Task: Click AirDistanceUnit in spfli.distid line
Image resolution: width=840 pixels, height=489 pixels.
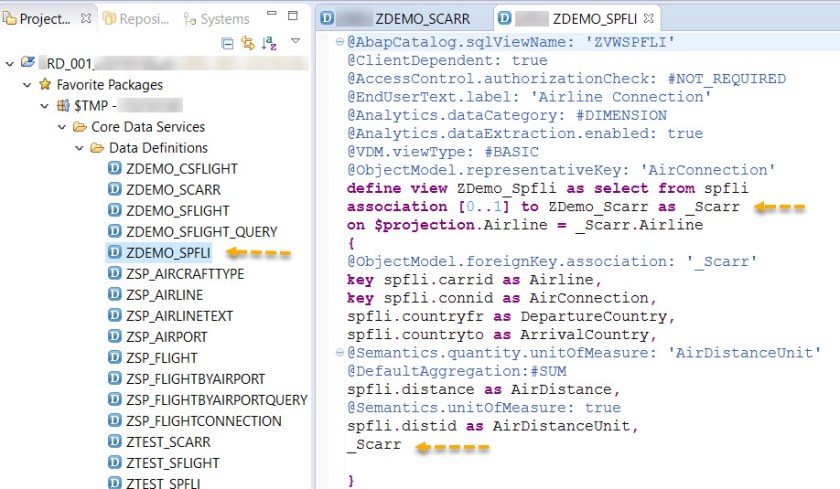Action: [x=561, y=426]
